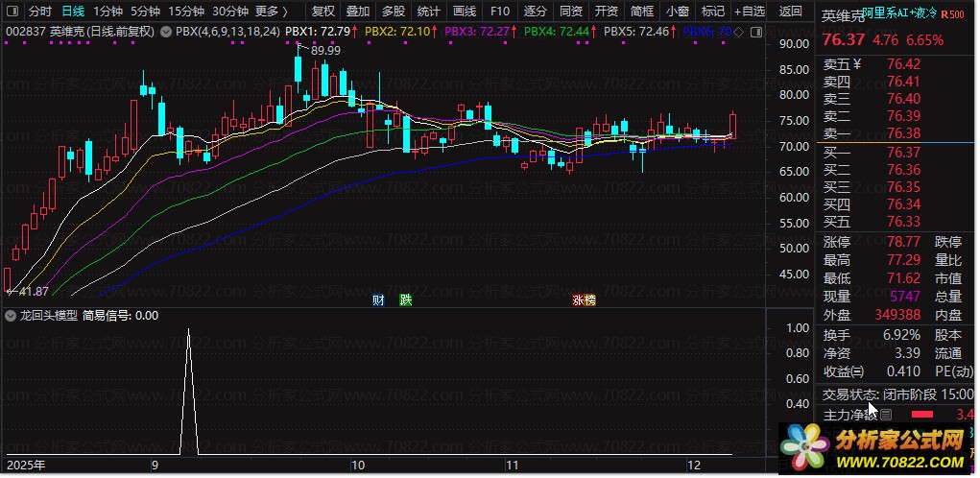Toggle 复权 price adjustment

[x=323, y=12]
